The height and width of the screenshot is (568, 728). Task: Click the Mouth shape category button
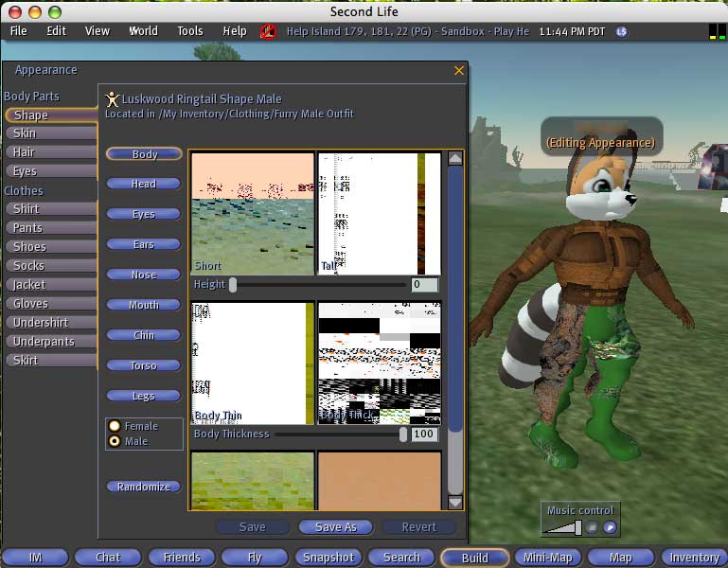point(144,305)
